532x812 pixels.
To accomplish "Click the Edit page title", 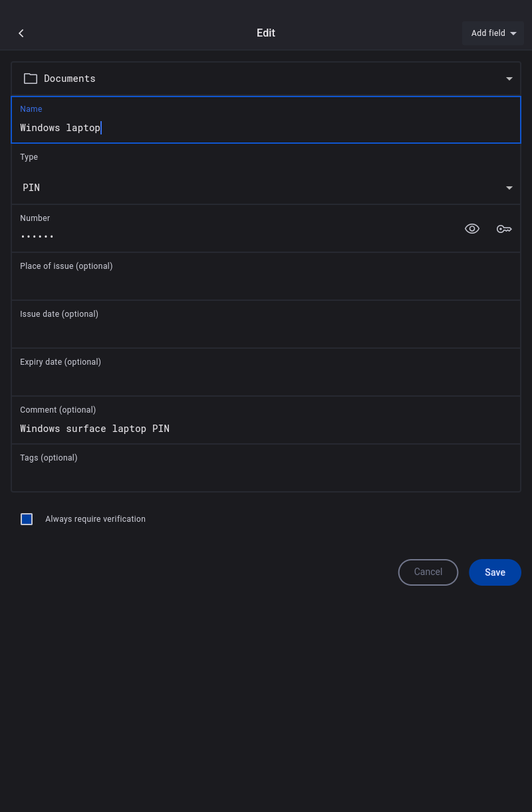I will [x=266, y=33].
